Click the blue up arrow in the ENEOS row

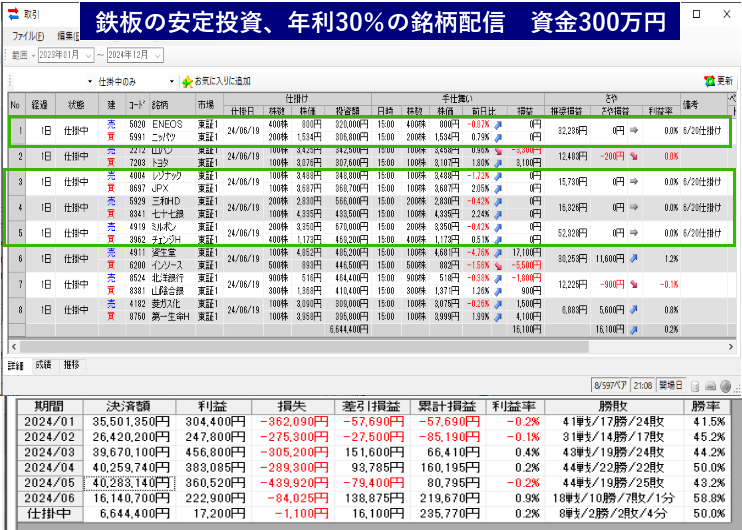(497, 123)
